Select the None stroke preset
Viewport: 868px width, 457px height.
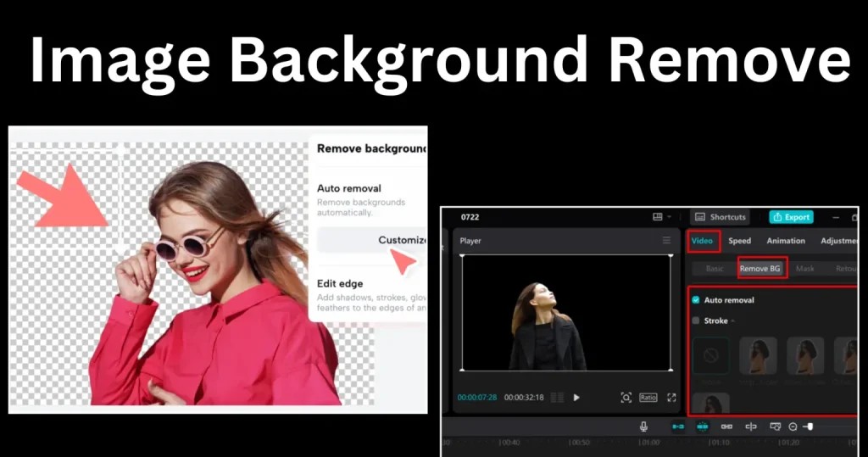point(711,355)
